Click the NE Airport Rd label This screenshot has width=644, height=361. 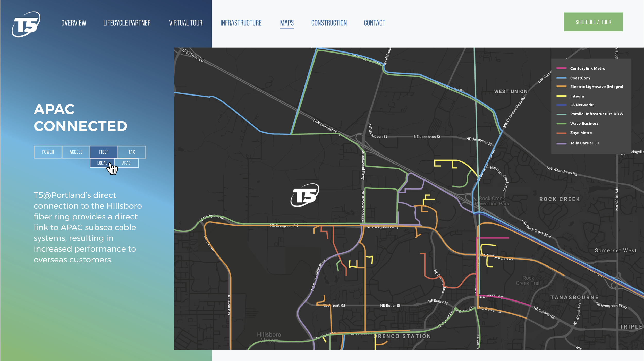(334, 305)
